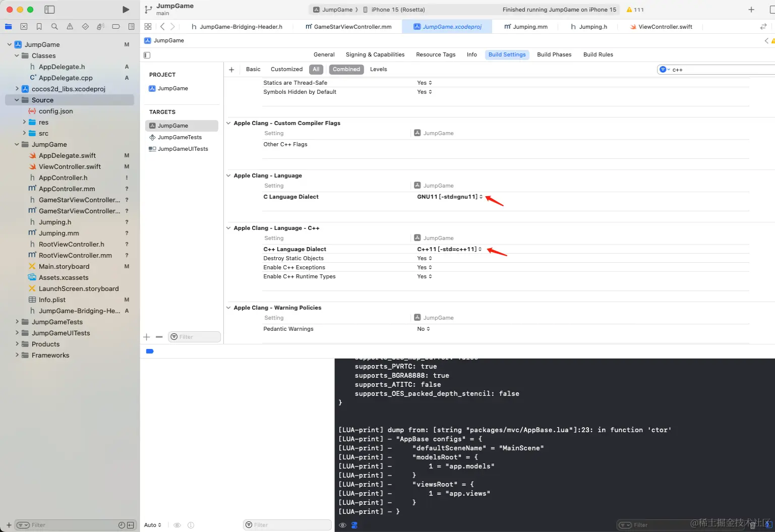Screen dimensions: 775x532
Task: Show the 111 warnings indicator
Action: [x=635, y=10]
